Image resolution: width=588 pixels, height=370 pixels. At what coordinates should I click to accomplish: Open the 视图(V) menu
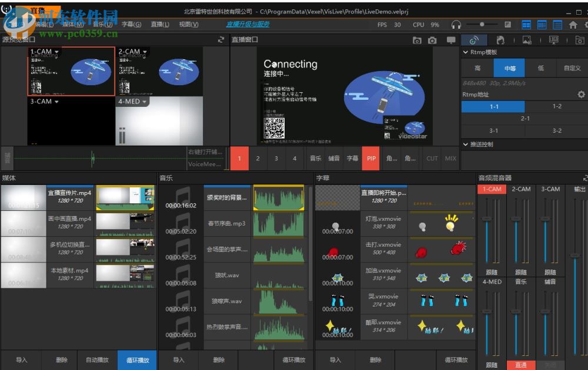point(188,25)
